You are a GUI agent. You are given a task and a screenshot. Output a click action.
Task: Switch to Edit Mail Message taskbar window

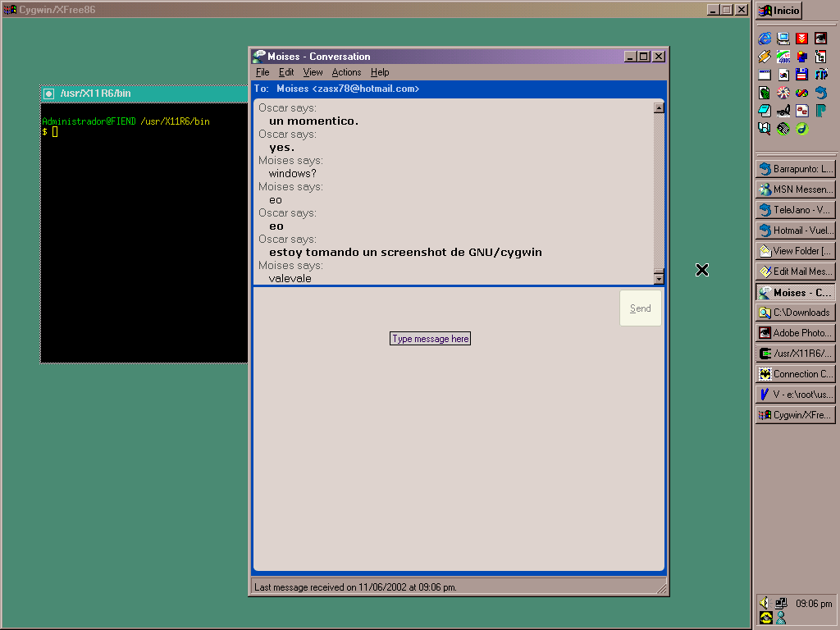pos(796,272)
